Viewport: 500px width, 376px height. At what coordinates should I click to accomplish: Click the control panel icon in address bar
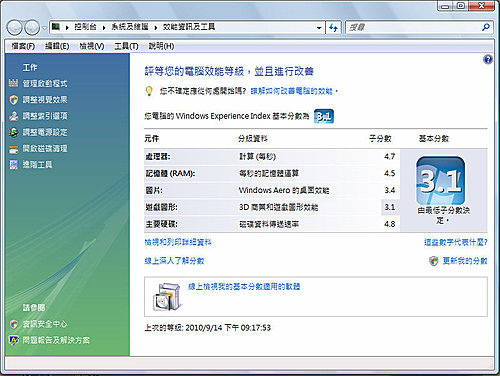click(56, 26)
